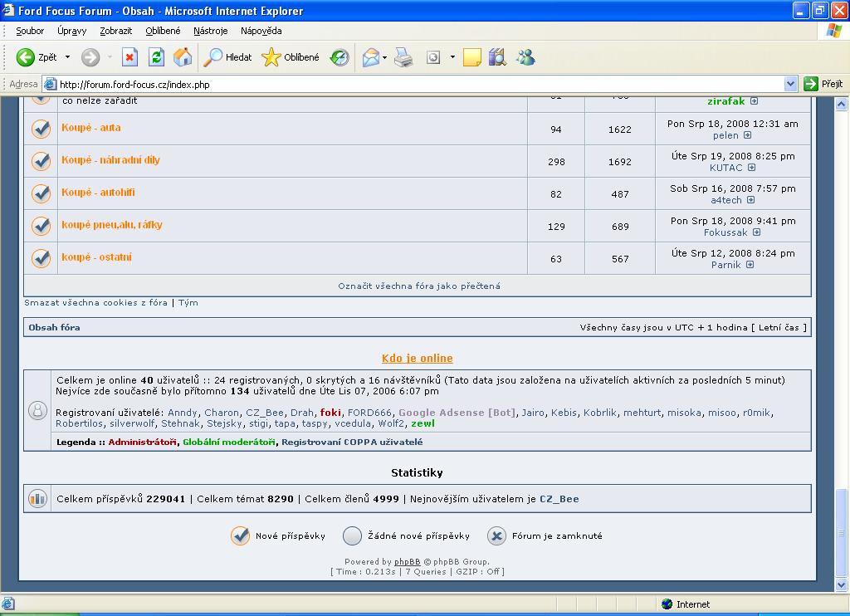850x616 pixels.
Task: Open the Koupě - náhradní díly forum link
Action: point(110,160)
